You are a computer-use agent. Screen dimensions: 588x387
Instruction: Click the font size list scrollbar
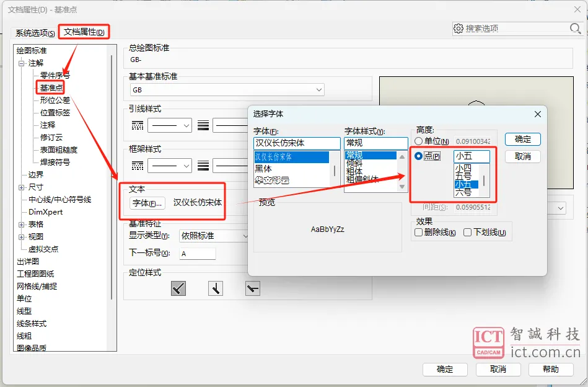(484, 180)
